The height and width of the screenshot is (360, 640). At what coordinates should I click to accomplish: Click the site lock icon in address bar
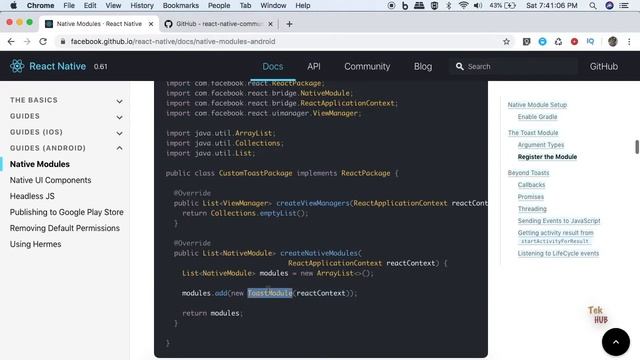pyautogui.click(x=62, y=42)
